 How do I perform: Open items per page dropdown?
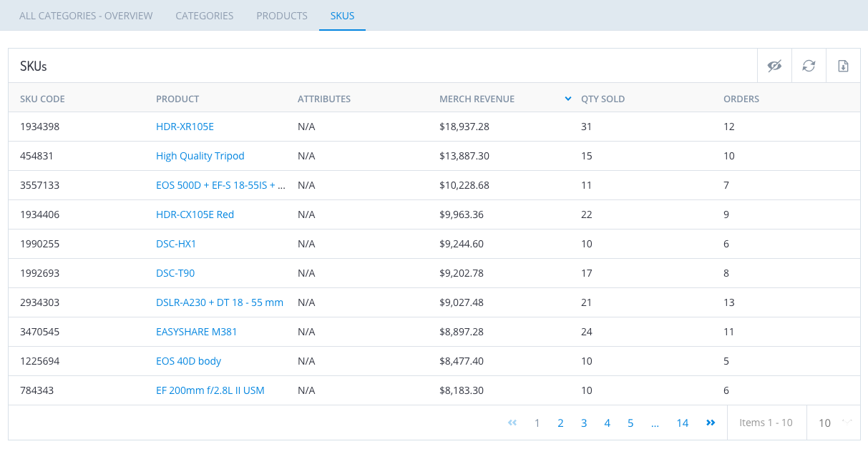pyautogui.click(x=834, y=423)
